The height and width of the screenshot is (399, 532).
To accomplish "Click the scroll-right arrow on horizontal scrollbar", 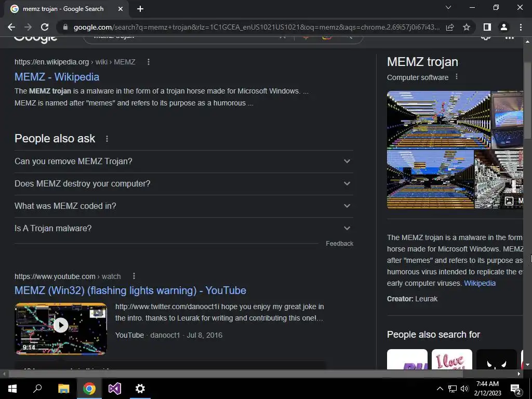I will (519, 374).
